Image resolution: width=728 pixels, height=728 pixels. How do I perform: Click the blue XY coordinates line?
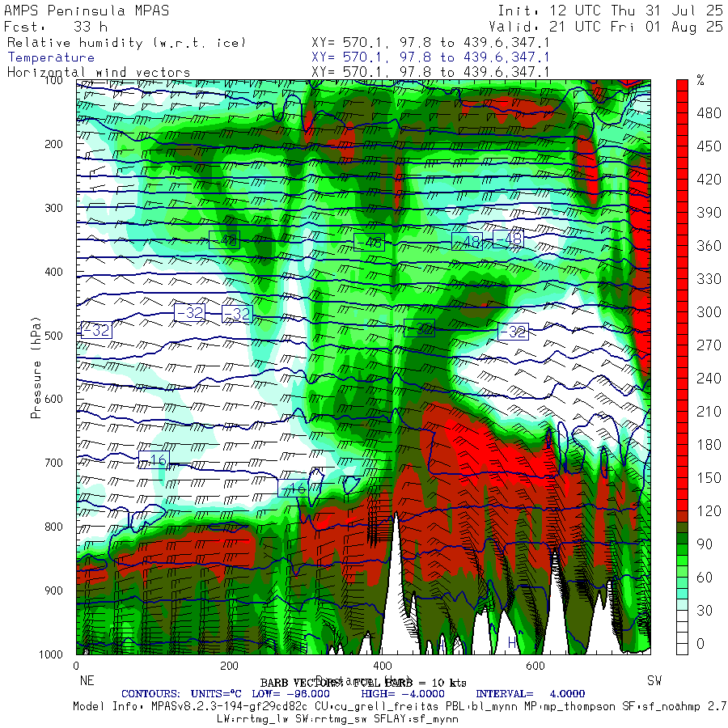pyautogui.click(x=430, y=57)
